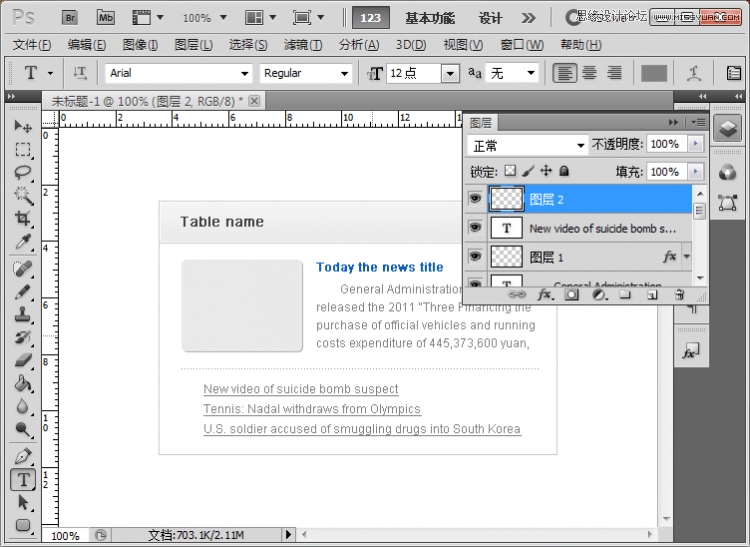
Task: Select the Crop tool
Action: pos(22,219)
